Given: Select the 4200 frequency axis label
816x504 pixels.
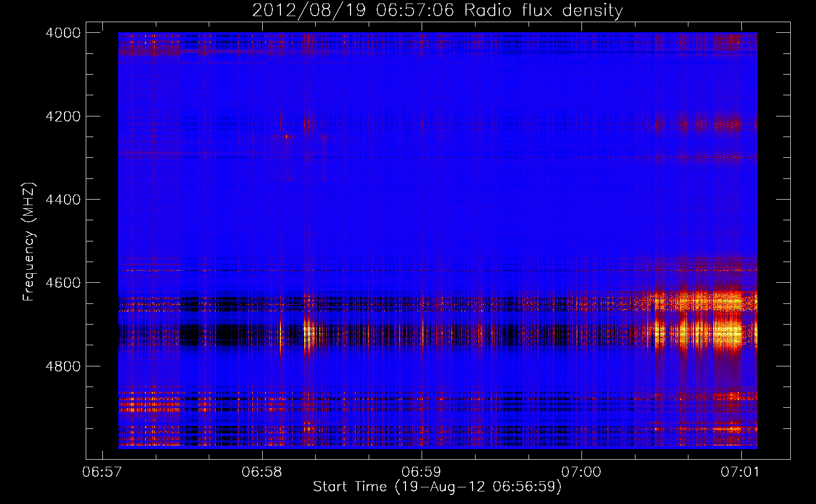Looking at the screenshot, I should 63,116.
